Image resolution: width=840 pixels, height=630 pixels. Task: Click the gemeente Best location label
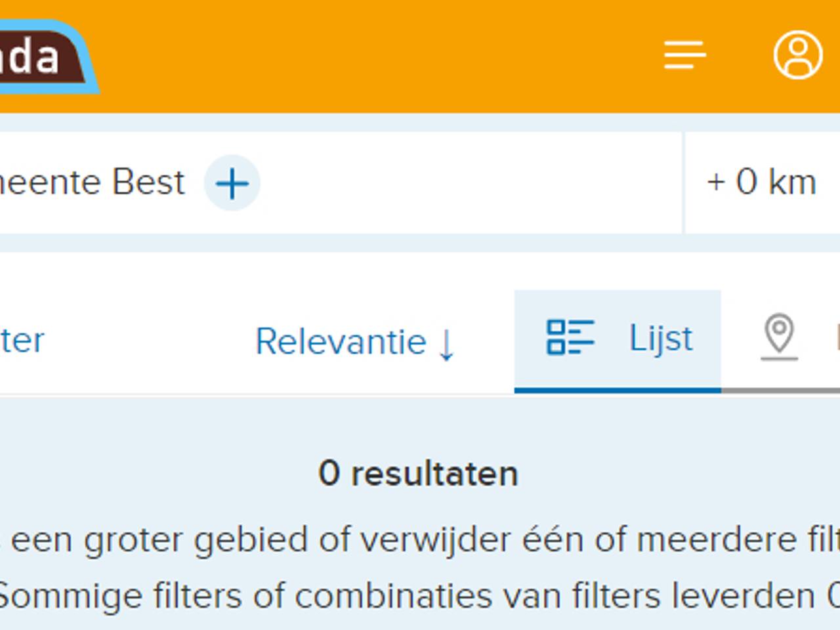[x=92, y=182]
